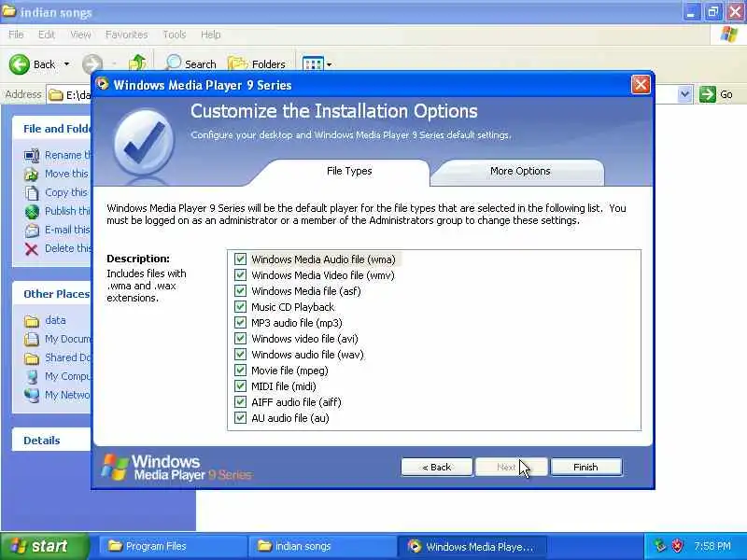Click the Search toolbar button

190,63
